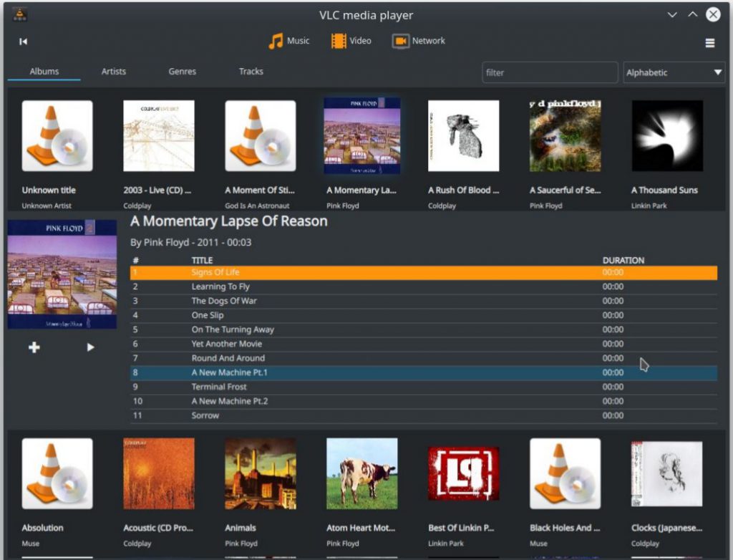Open the Video section
This screenshot has width=733, height=560.
point(351,41)
